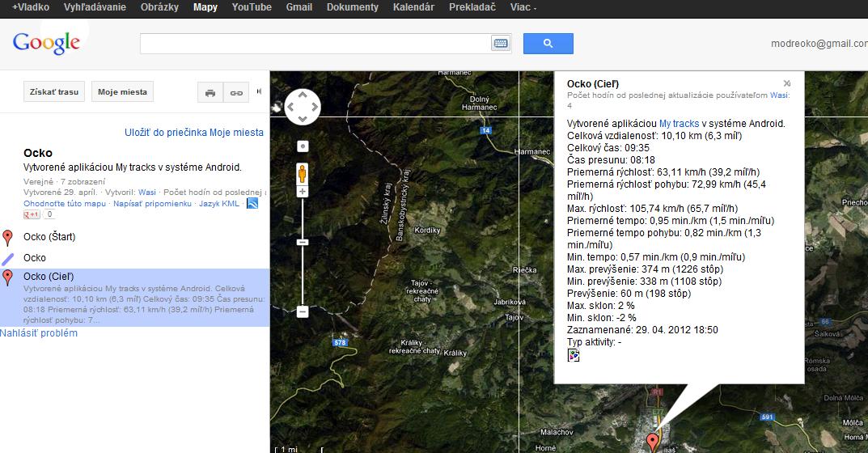
Task: Click road 591 shield on map
Action: click(x=767, y=417)
